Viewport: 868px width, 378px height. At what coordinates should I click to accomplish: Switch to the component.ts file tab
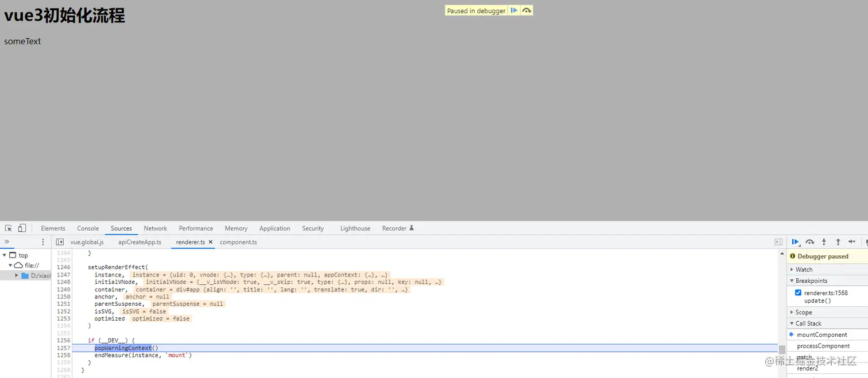point(238,242)
